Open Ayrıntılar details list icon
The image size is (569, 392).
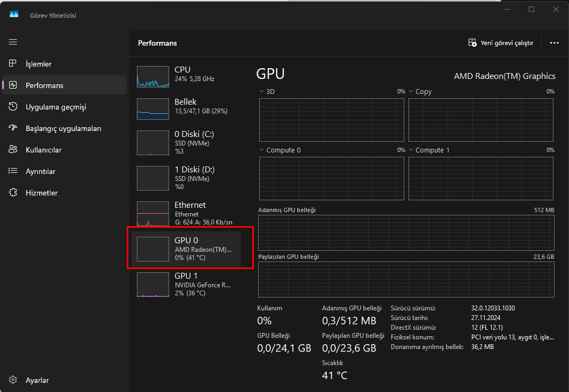[x=13, y=171]
